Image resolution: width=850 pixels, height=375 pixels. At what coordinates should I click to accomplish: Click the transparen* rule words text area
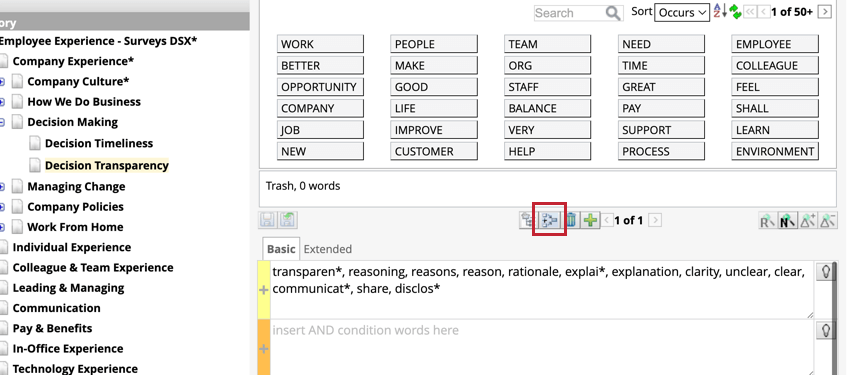click(x=542, y=289)
